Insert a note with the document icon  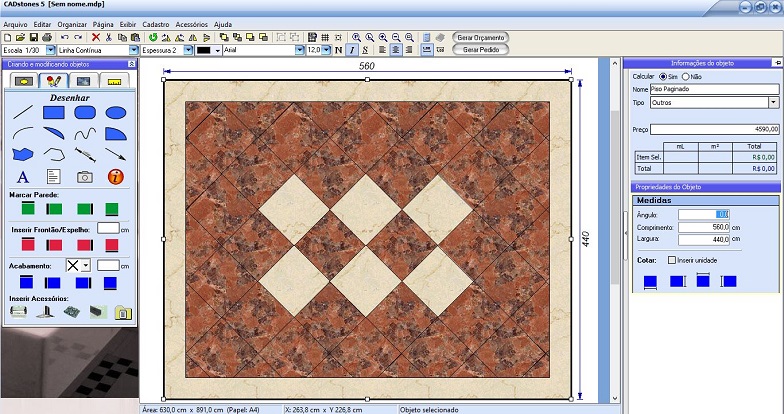[54, 176]
